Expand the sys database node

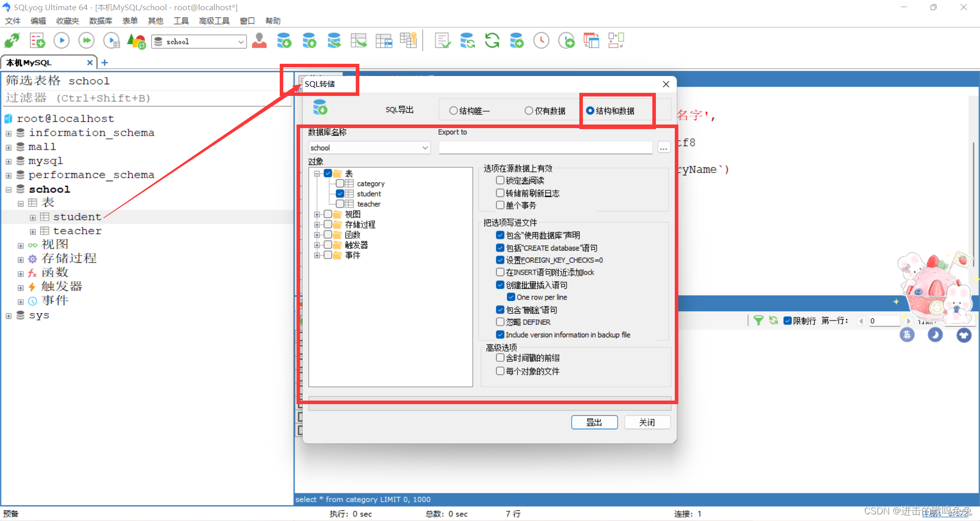coord(9,316)
